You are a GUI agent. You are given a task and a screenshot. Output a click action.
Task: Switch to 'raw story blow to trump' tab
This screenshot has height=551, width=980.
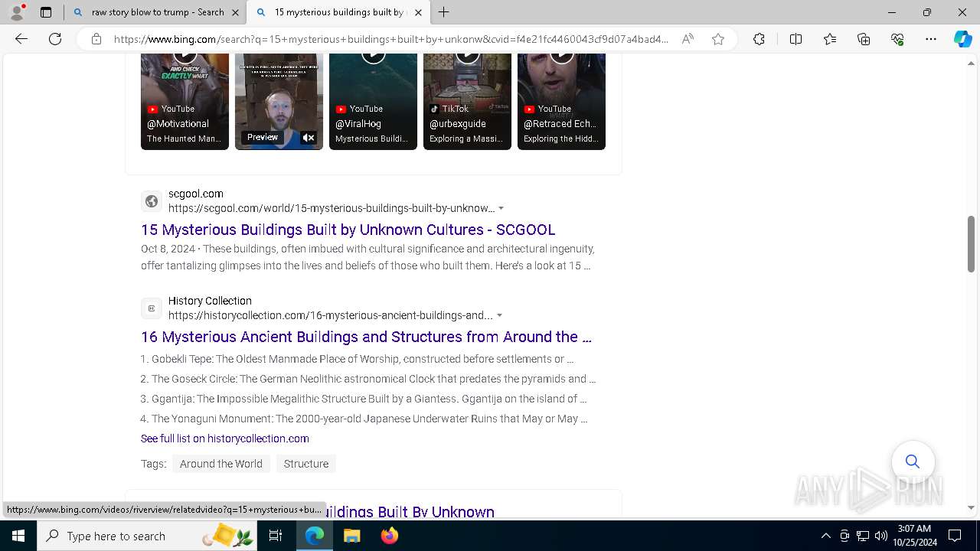tap(156, 12)
